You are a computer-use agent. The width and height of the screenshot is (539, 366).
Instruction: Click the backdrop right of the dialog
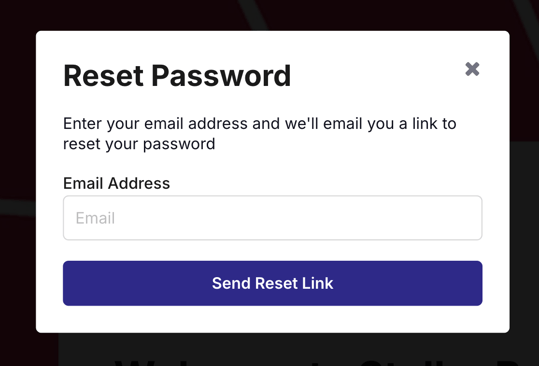click(x=524, y=172)
